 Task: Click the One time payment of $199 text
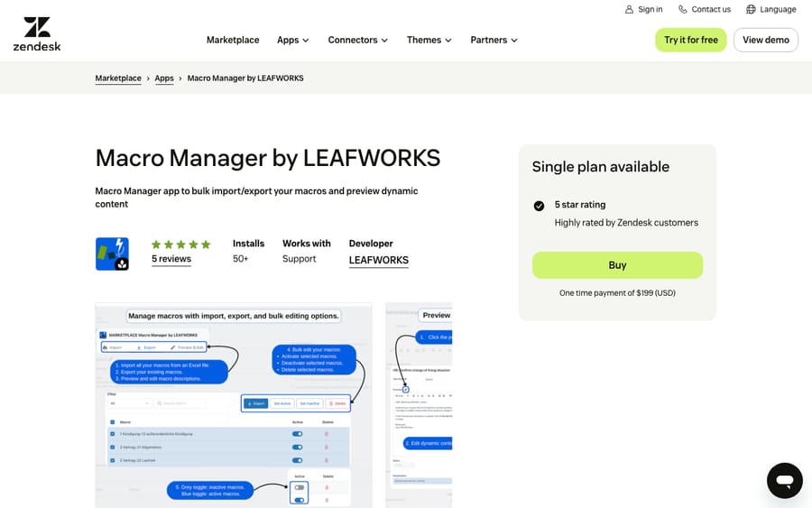point(617,293)
